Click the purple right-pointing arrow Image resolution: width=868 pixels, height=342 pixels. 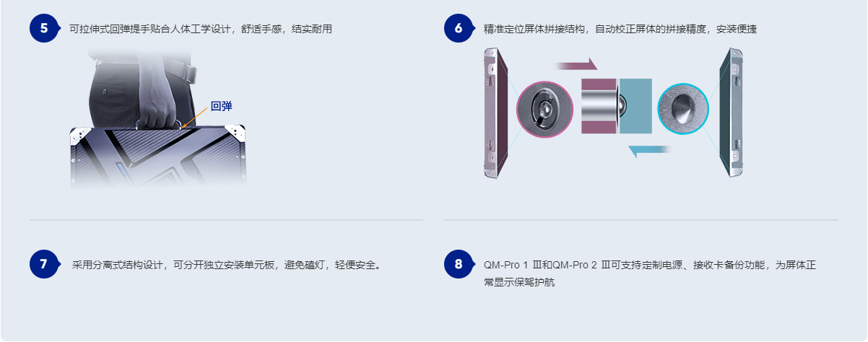tap(576, 64)
